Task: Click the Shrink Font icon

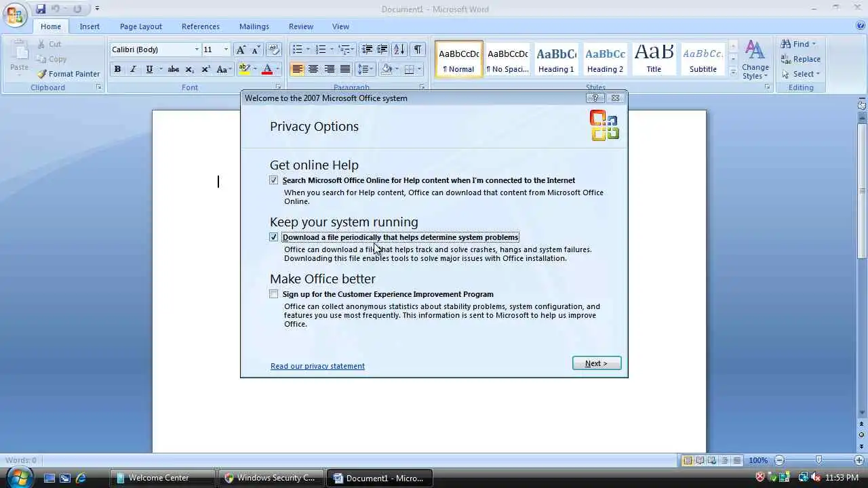Action: tap(256, 49)
